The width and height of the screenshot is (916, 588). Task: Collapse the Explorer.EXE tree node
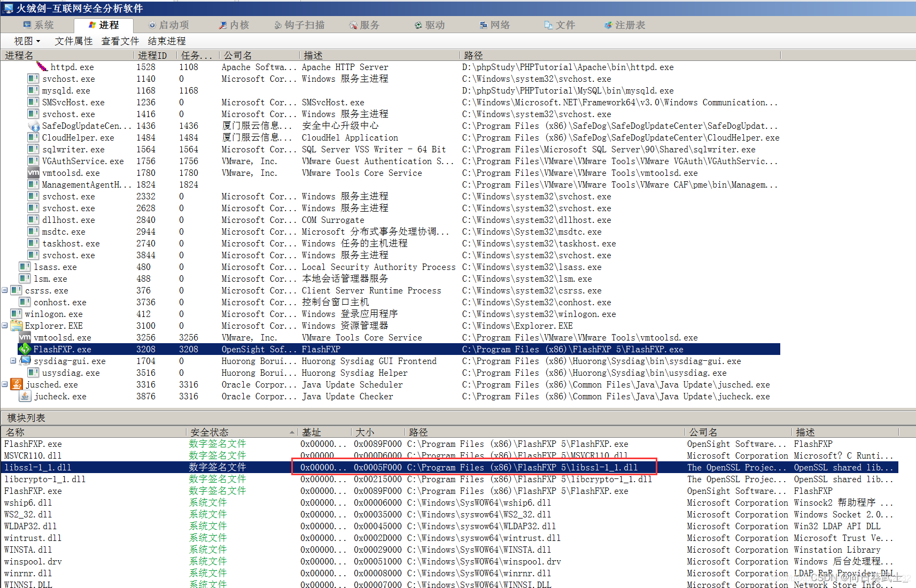point(5,326)
